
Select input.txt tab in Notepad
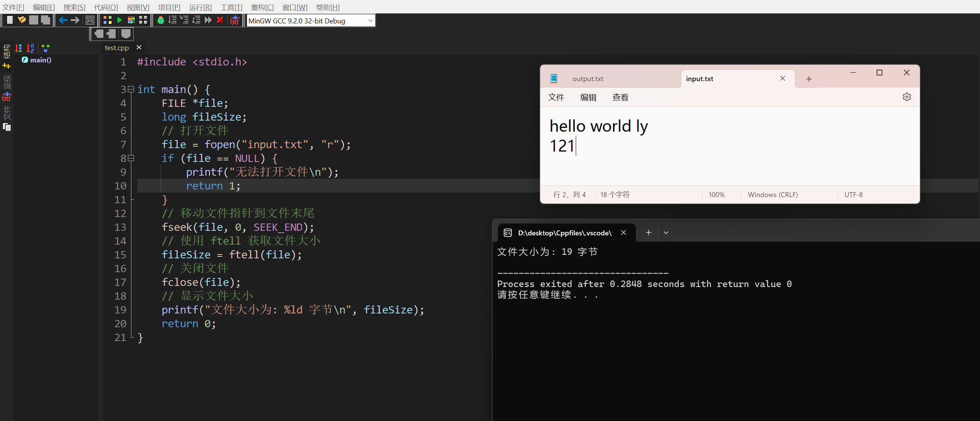(699, 79)
